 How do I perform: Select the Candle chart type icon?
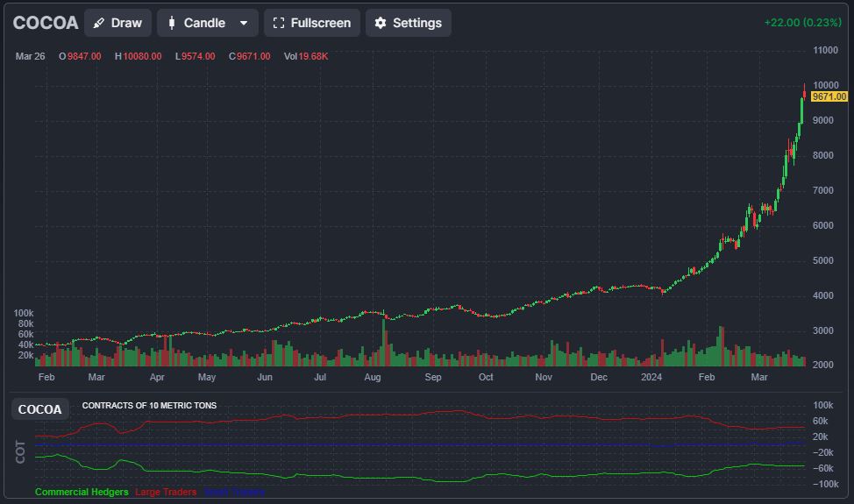coord(171,23)
